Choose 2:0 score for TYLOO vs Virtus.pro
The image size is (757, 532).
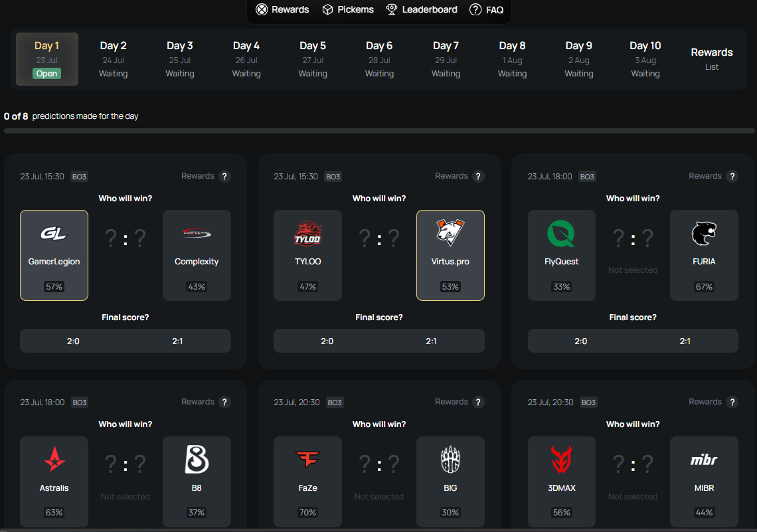327,341
